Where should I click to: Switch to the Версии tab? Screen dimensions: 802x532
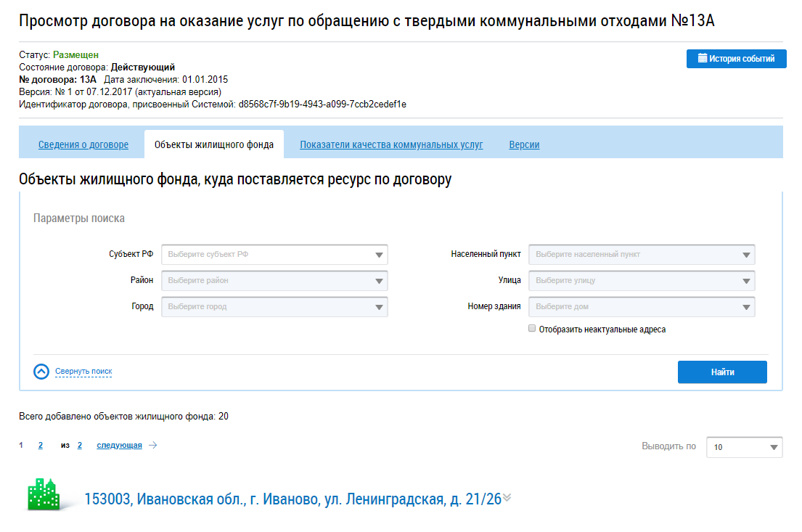pyautogui.click(x=524, y=145)
